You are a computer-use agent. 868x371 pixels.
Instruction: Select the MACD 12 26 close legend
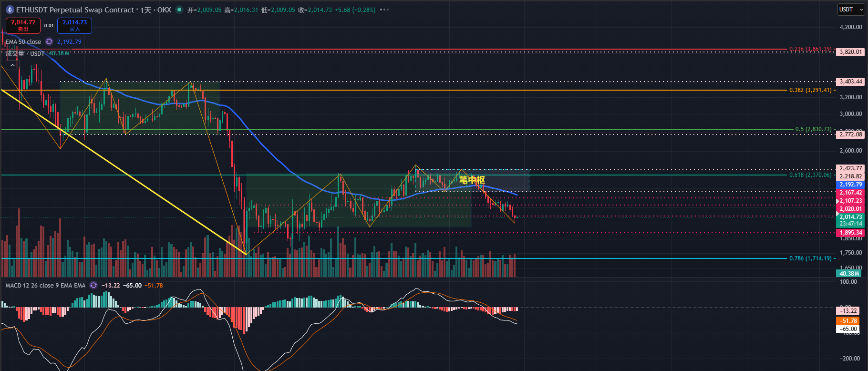click(x=45, y=286)
